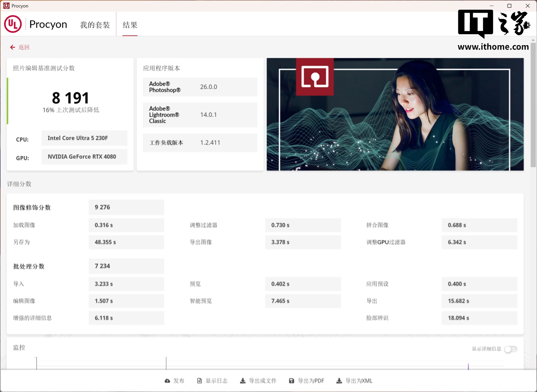The width and height of the screenshot is (537, 392).
Task: Click the 显示日志 button
Action: (x=217, y=381)
